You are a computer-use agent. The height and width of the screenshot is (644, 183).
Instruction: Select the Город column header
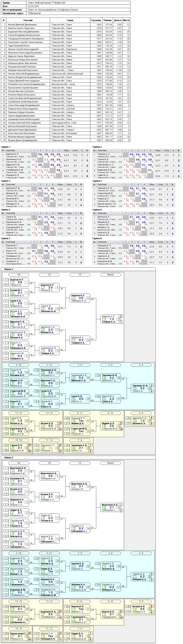pyautogui.click(x=70, y=20)
